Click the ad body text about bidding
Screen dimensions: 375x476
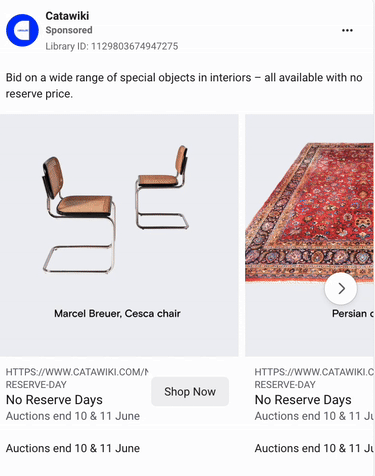(184, 86)
